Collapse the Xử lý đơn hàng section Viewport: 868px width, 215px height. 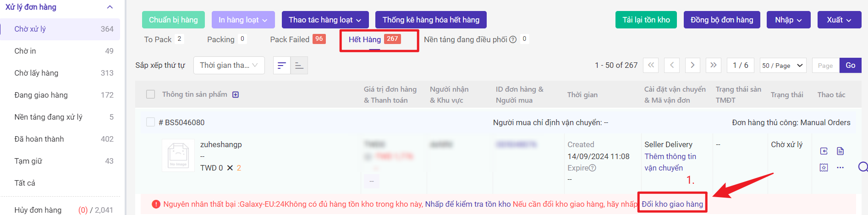click(x=110, y=7)
